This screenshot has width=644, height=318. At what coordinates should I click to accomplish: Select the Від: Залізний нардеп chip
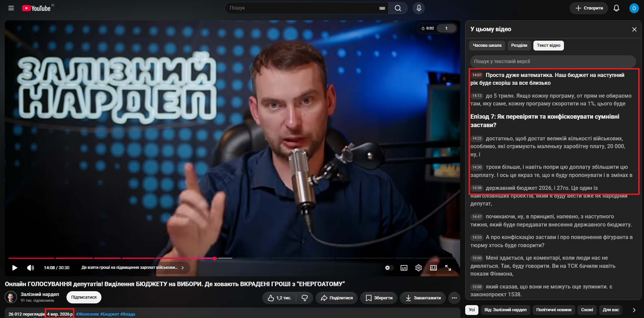coord(505,310)
